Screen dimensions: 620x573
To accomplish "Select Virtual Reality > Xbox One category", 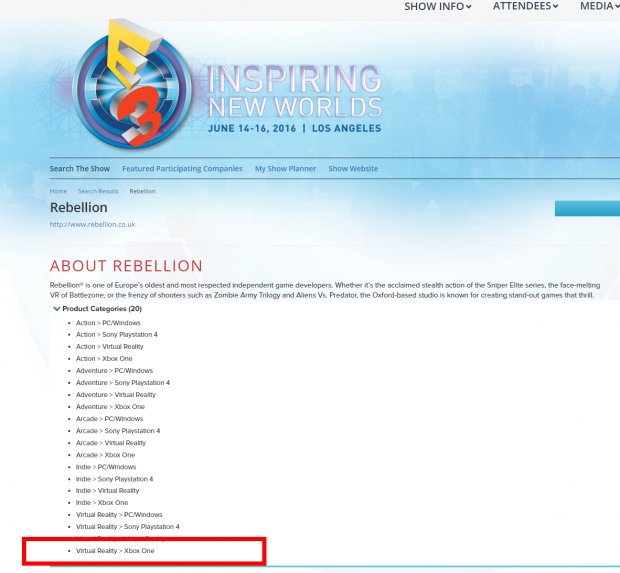I will [115, 551].
